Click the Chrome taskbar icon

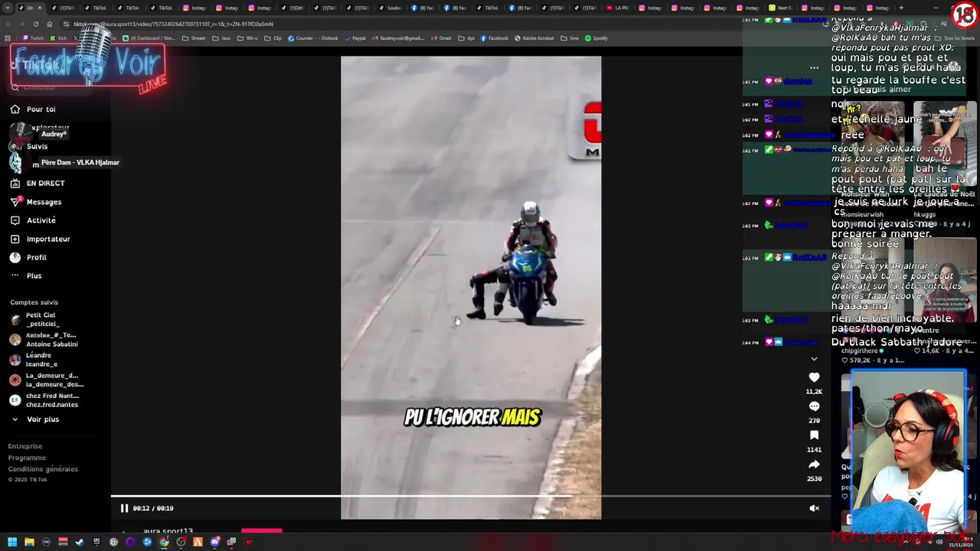[164, 542]
